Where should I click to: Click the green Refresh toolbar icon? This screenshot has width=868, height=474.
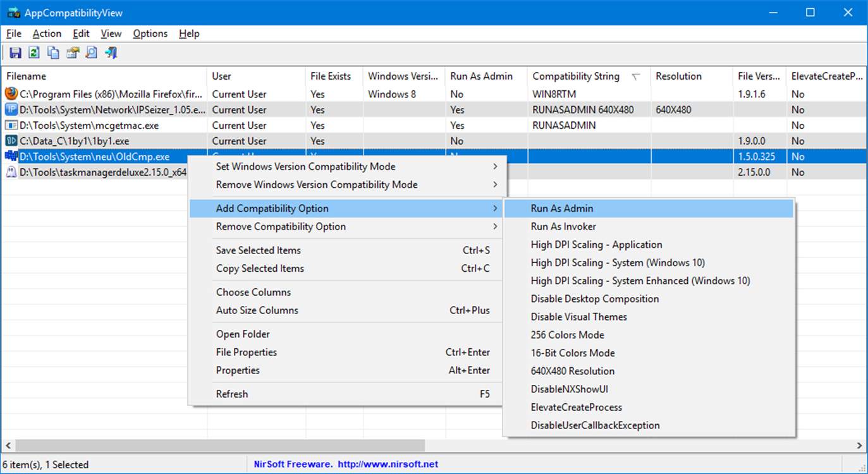click(34, 53)
